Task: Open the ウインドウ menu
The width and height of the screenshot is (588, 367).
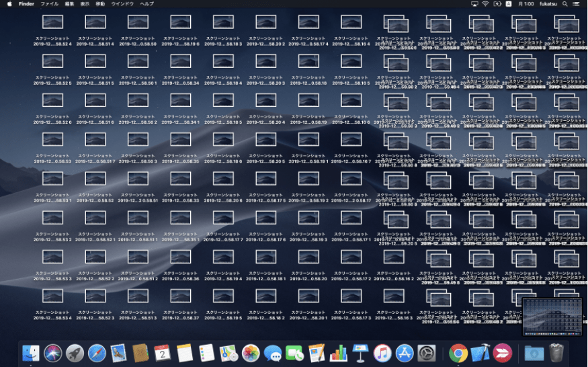Action: (x=122, y=4)
